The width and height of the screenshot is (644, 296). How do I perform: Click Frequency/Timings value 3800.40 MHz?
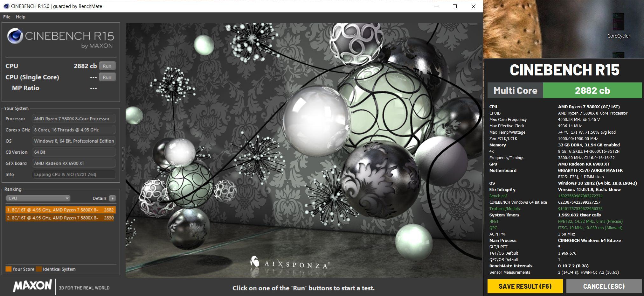coord(586,158)
